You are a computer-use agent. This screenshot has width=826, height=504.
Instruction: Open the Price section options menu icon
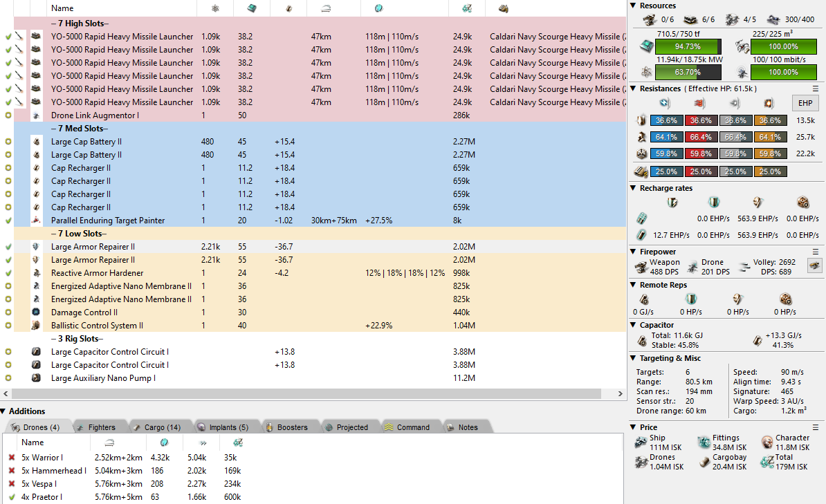816,427
